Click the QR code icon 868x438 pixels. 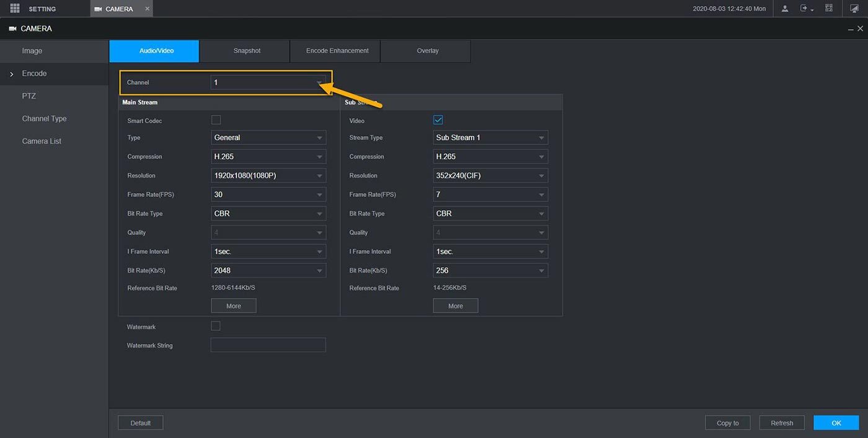tap(829, 9)
